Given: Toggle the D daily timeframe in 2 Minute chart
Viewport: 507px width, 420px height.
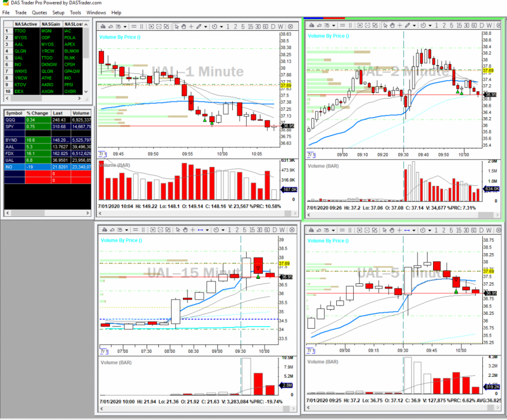Looking at the screenshot, I should coord(482,25).
